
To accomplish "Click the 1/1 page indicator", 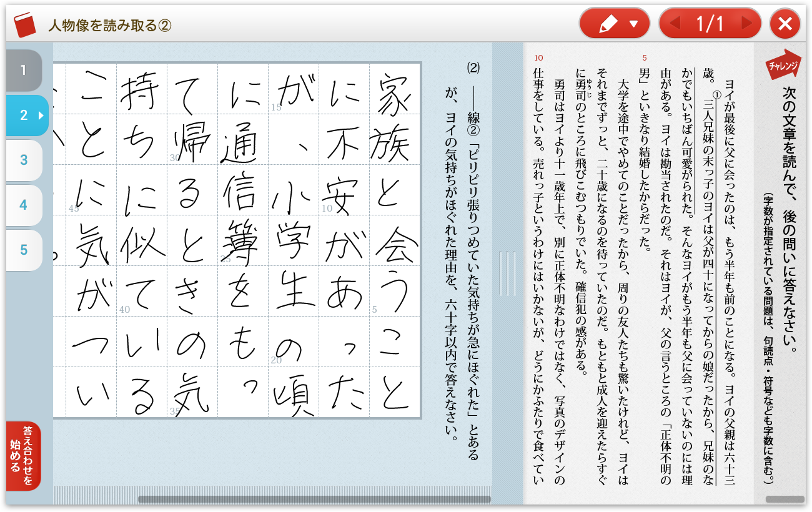I will pyautogui.click(x=710, y=24).
